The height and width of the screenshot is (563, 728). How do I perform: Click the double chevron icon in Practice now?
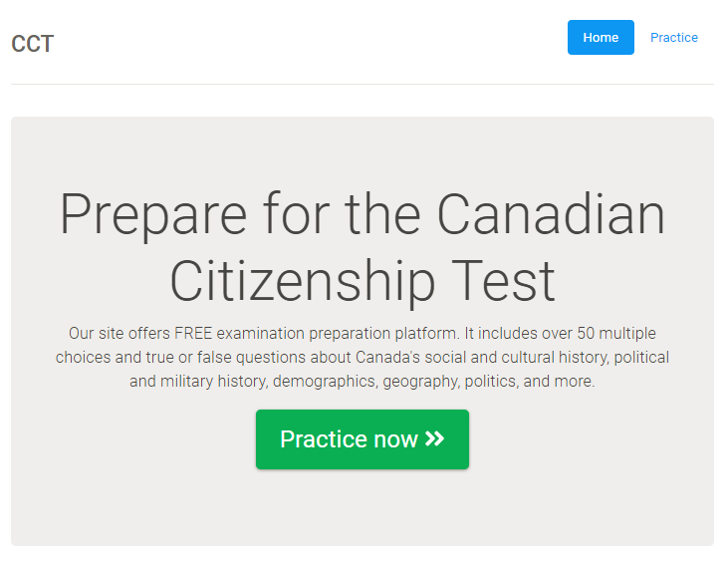(x=434, y=439)
